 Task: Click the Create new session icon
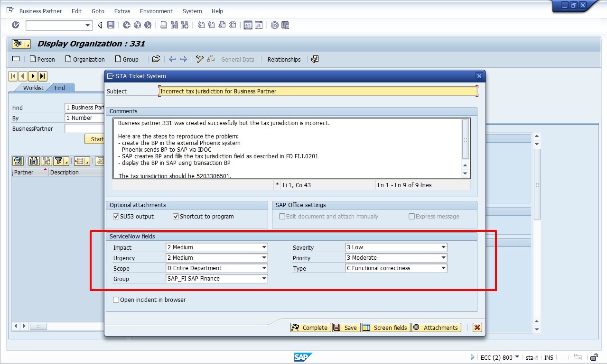pyautogui.click(x=248, y=25)
